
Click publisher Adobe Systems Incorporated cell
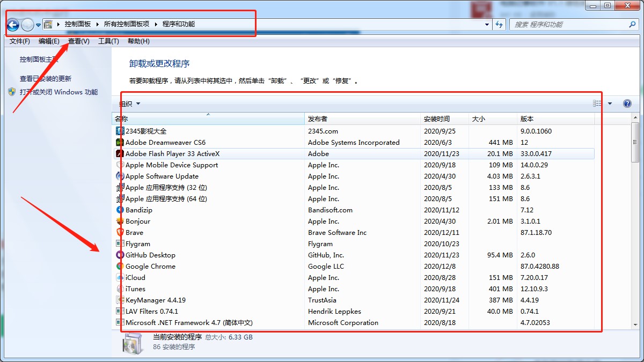(x=354, y=142)
